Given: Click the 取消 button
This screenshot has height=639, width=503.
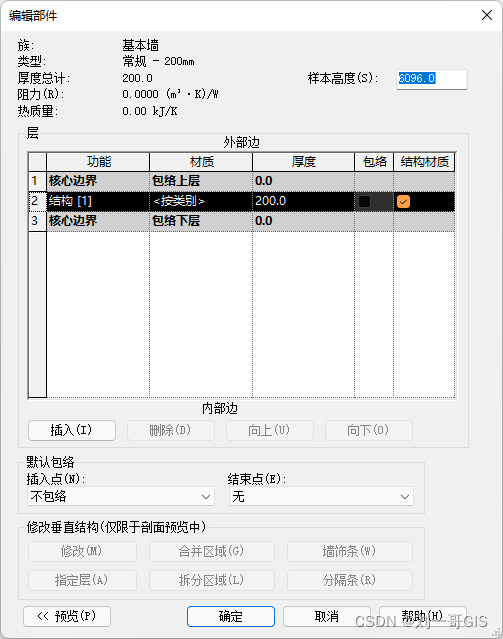Looking at the screenshot, I should point(327,616).
